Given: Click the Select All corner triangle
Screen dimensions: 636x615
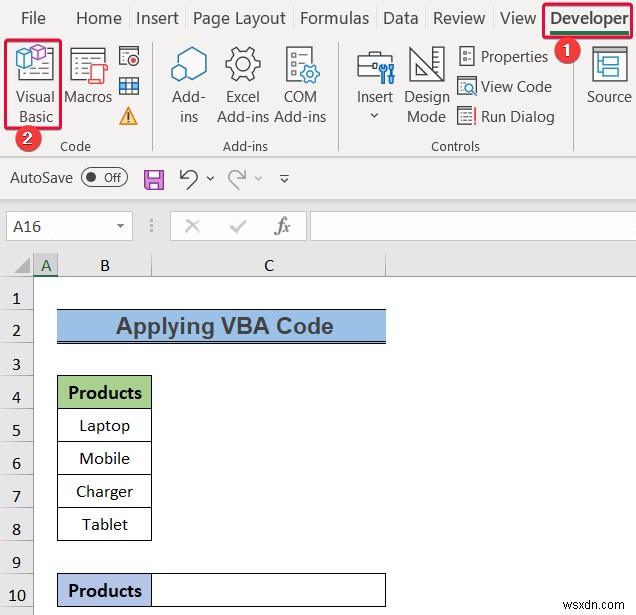Looking at the screenshot, I should [22, 266].
